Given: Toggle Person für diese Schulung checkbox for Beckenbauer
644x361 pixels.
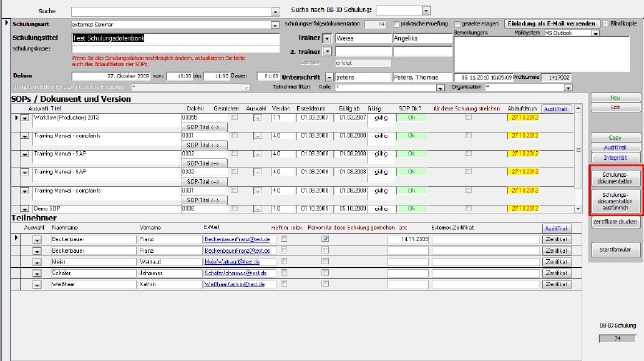Looking at the screenshot, I should pos(325,239).
